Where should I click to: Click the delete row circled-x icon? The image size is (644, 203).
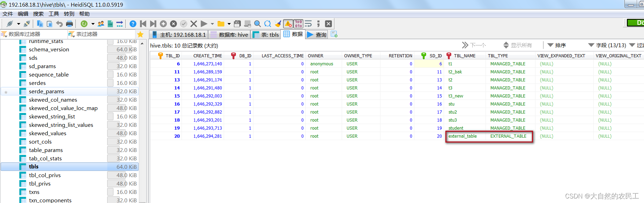pos(173,24)
